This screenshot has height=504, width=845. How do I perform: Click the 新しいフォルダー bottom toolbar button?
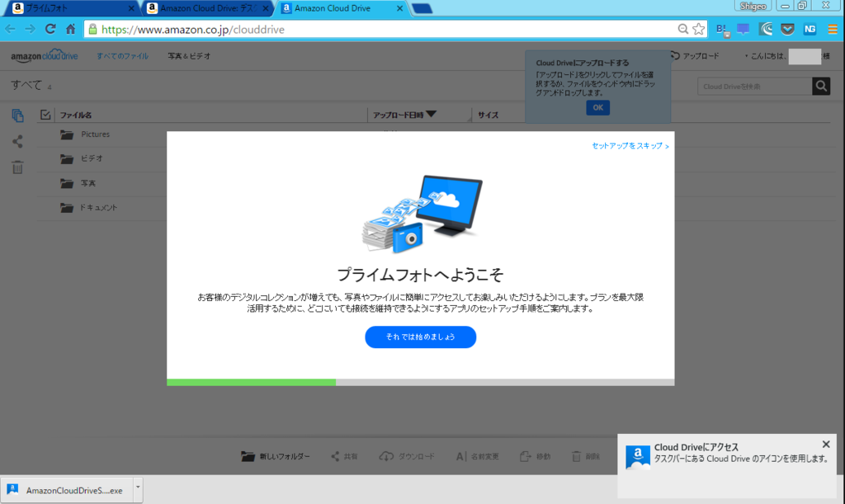276,456
